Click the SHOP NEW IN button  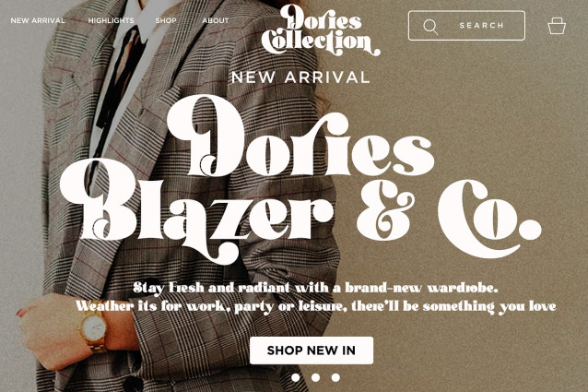click(312, 350)
